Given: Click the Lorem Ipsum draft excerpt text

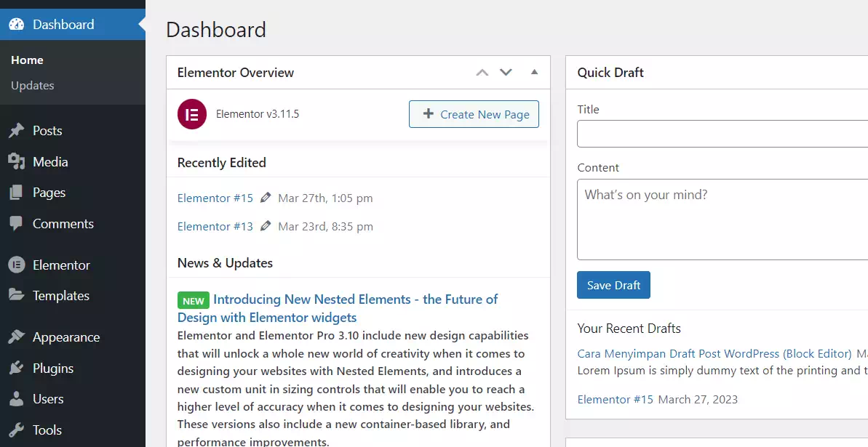Looking at the screenshot, I should [x=722, y=371].
